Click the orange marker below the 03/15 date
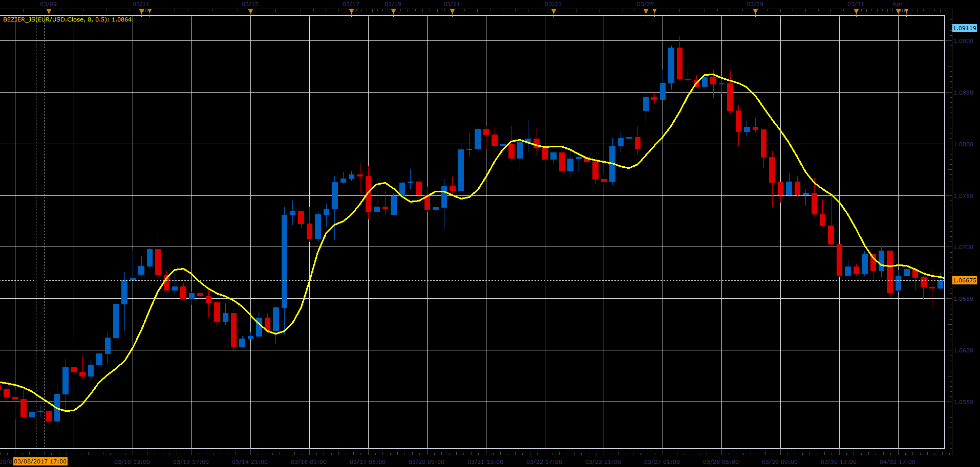The width and height of the screenshot is (980, 467). (250, 11)
